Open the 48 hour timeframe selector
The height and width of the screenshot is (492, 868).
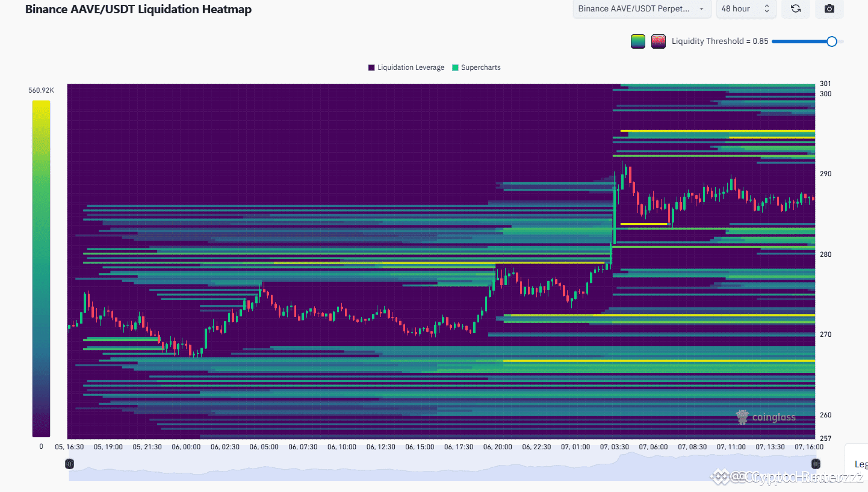pyautogui.click(x=745, y=8)
